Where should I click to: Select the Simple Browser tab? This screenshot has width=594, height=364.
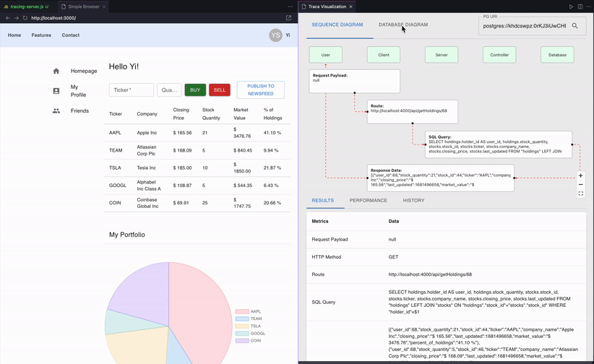(84, 6)
